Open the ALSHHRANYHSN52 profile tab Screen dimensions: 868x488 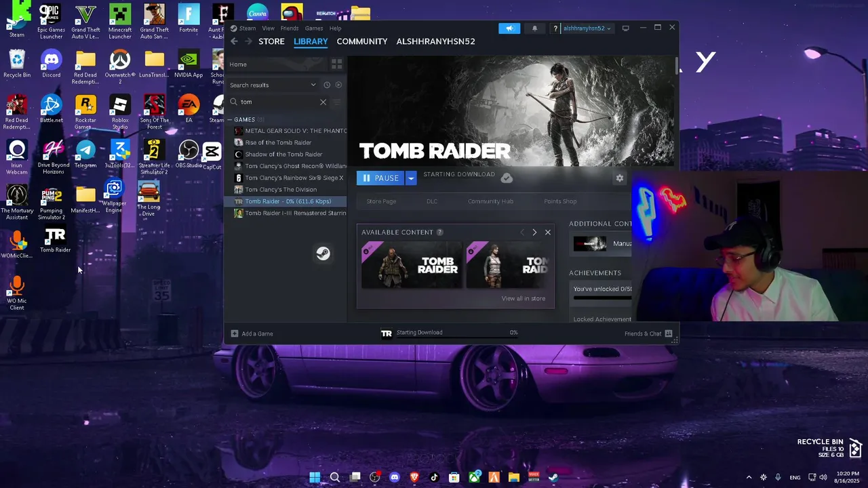pyautogui.click(x=435, y=41)
